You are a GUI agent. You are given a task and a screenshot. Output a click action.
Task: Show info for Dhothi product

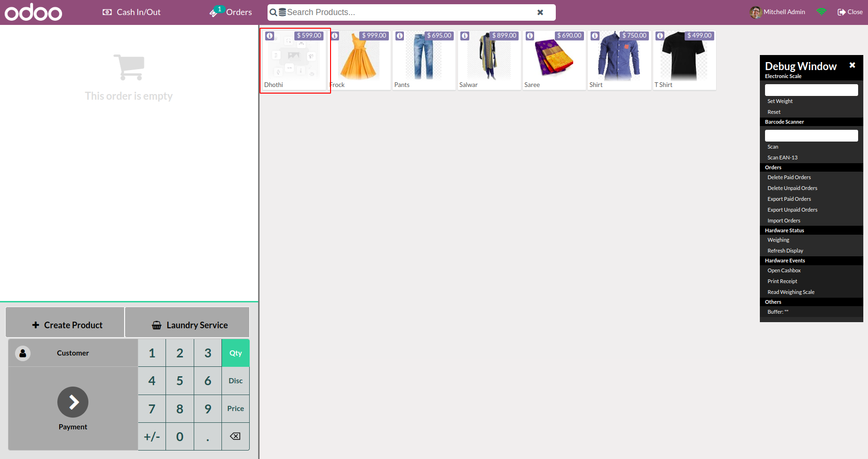[269, 36]
